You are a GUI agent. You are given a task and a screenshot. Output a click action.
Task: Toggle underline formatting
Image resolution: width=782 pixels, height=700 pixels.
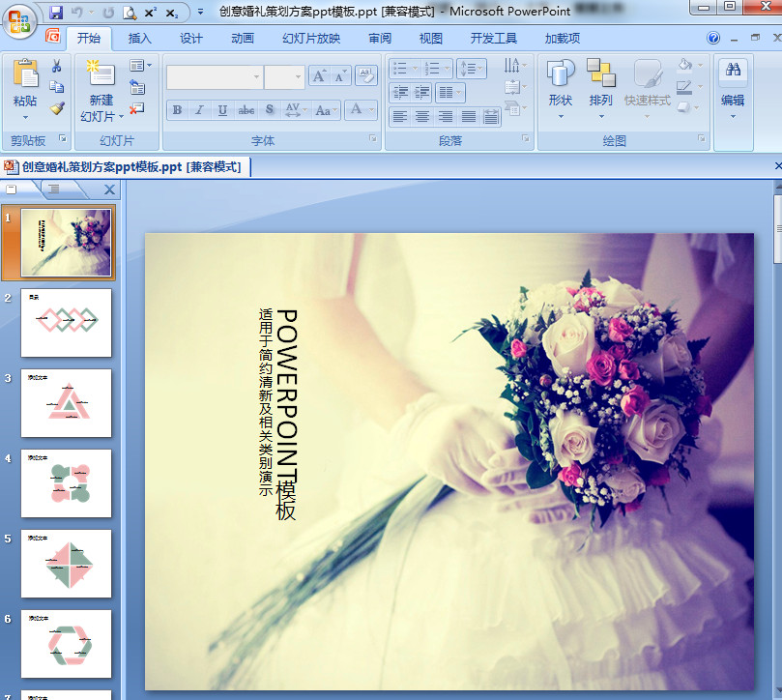[x=222, y=110]
